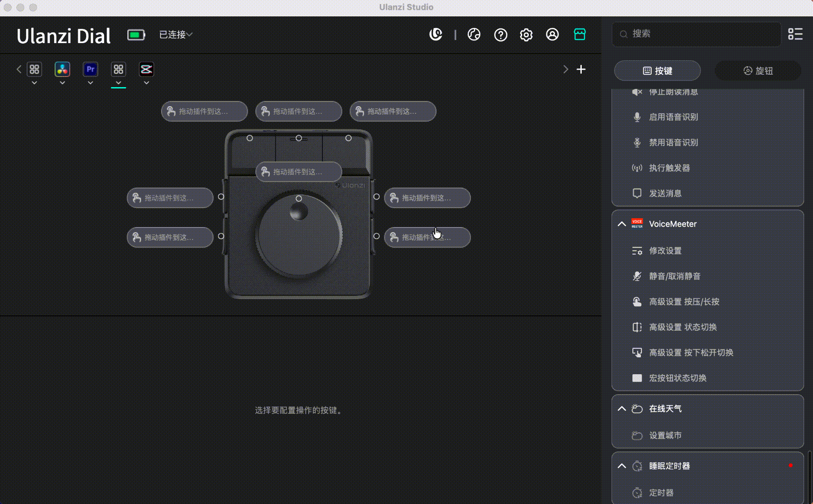Open the user account icon
Screen dimensions: 813x504
point(552,35)
